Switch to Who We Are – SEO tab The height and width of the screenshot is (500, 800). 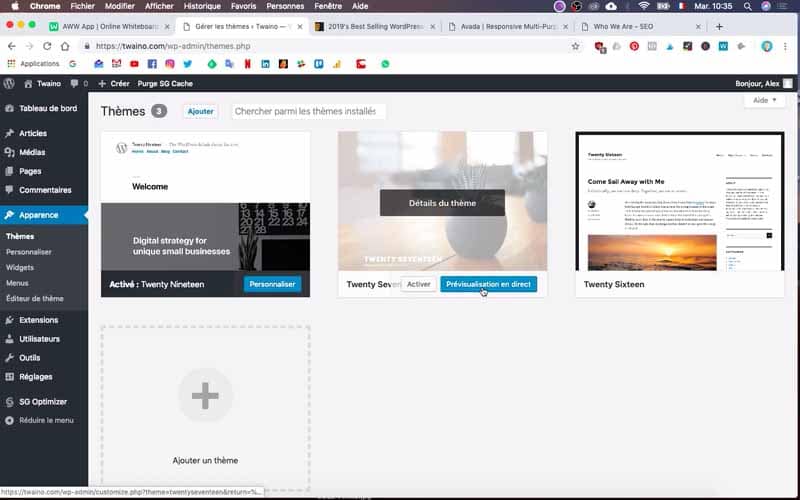point(640,27)
